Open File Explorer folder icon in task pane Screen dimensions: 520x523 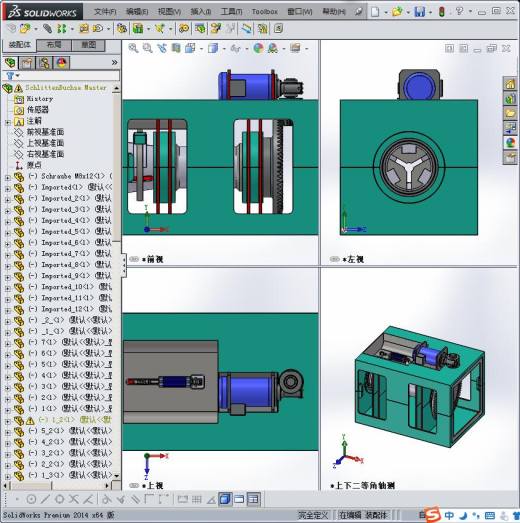(x=510, y=113)
